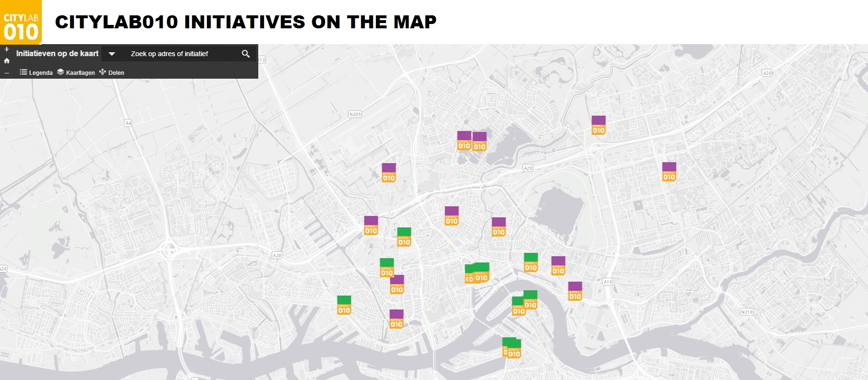Click the Delen share button
Screen dimensions: 868x380
112,72
